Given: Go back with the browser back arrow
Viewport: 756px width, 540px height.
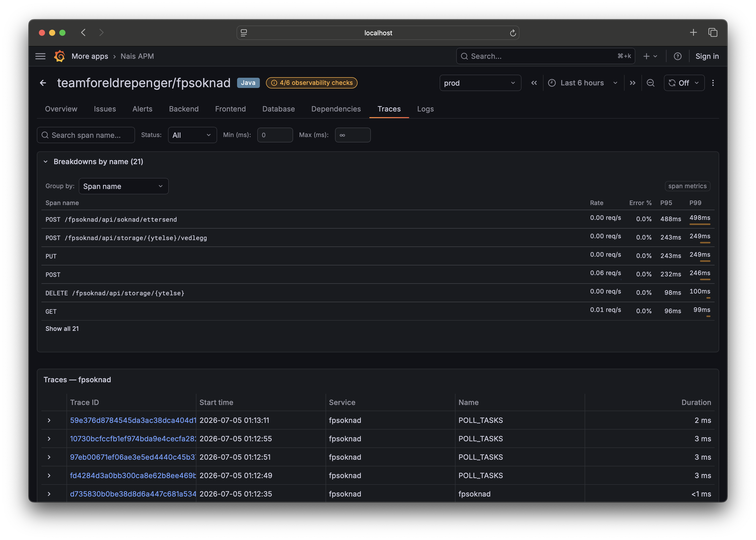Looking at the screenshot, I should tap(83, 32).
